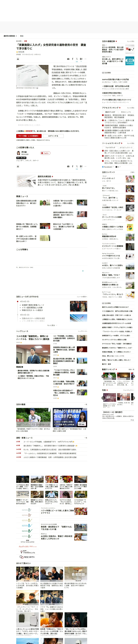Image resolution: width=138 pixels, height=644 pixels.
Task: Click フォロー button beside the author
Action: pos(45,153)
